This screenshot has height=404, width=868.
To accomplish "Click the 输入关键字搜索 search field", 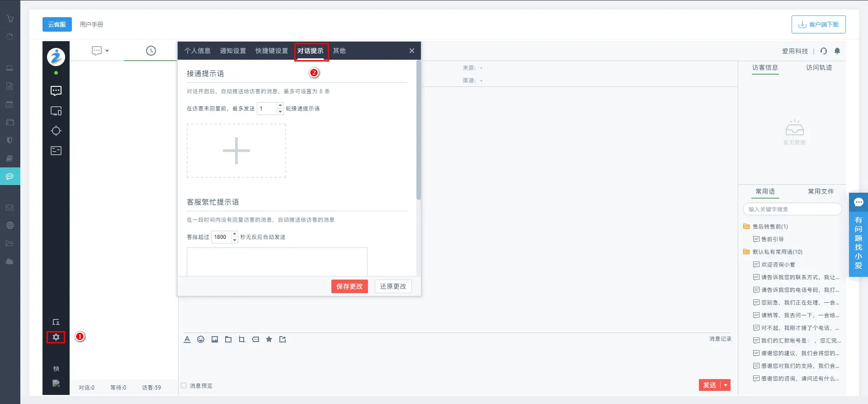I will 792,209.
